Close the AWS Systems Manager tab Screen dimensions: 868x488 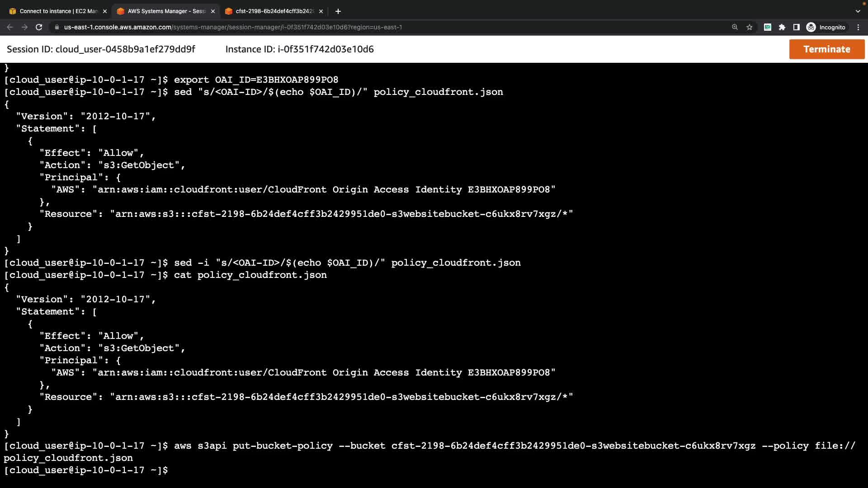tap(213, 11)
